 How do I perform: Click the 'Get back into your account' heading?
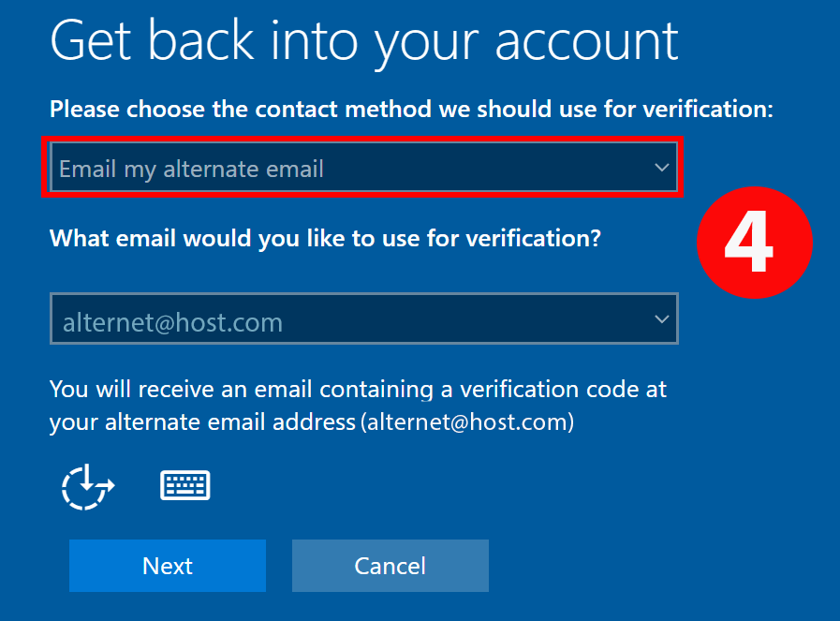pos(364,43)
